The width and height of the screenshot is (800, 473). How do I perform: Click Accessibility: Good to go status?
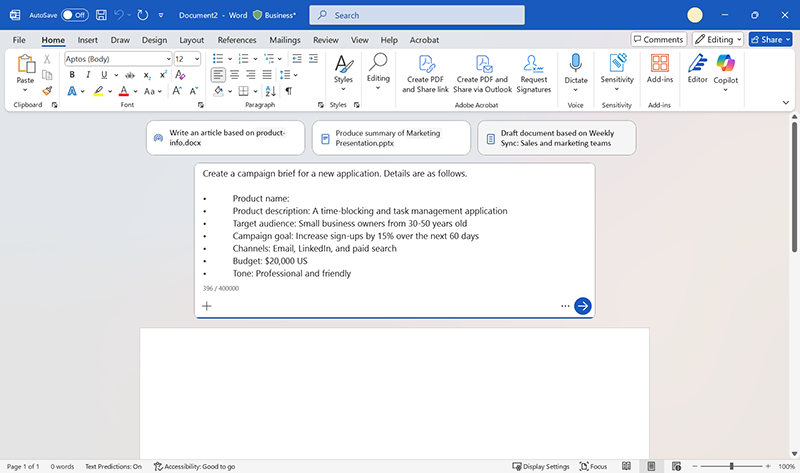pyautogui.click(x=194, y=466)
